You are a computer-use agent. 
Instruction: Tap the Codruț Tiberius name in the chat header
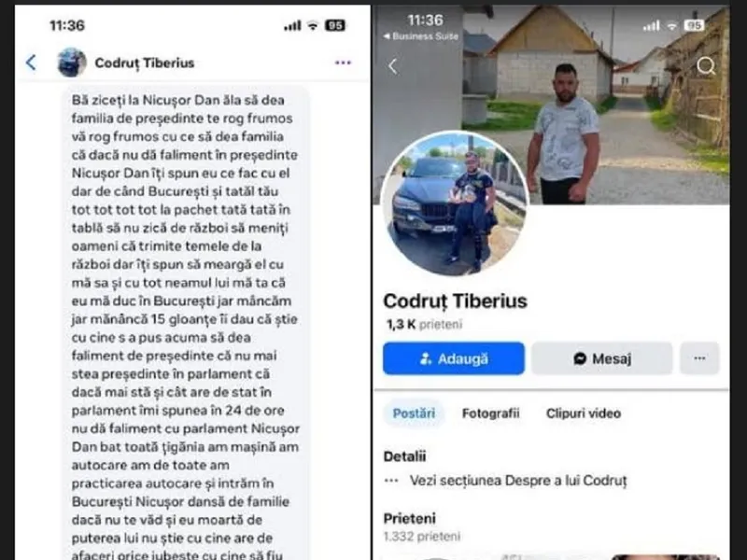click(145, 63)
